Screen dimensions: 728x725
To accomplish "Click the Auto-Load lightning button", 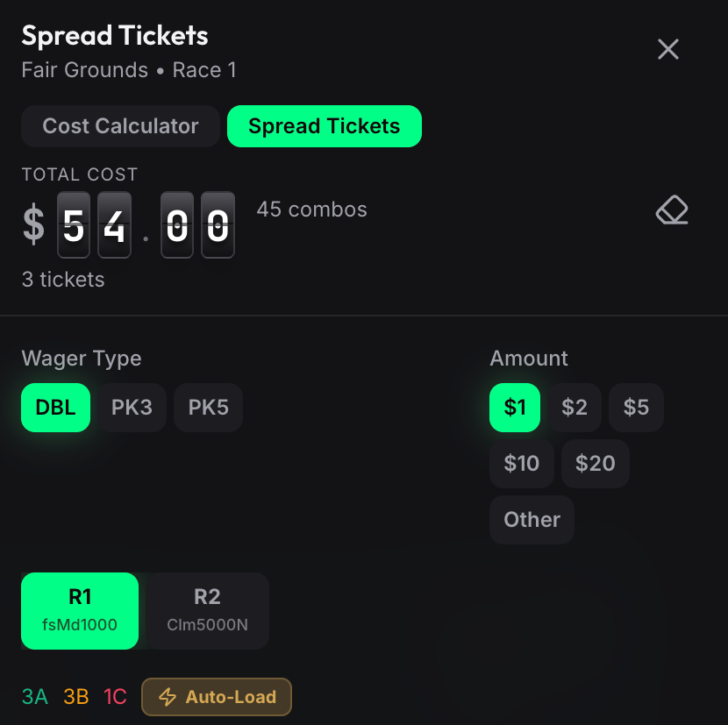I will (217, 697).
